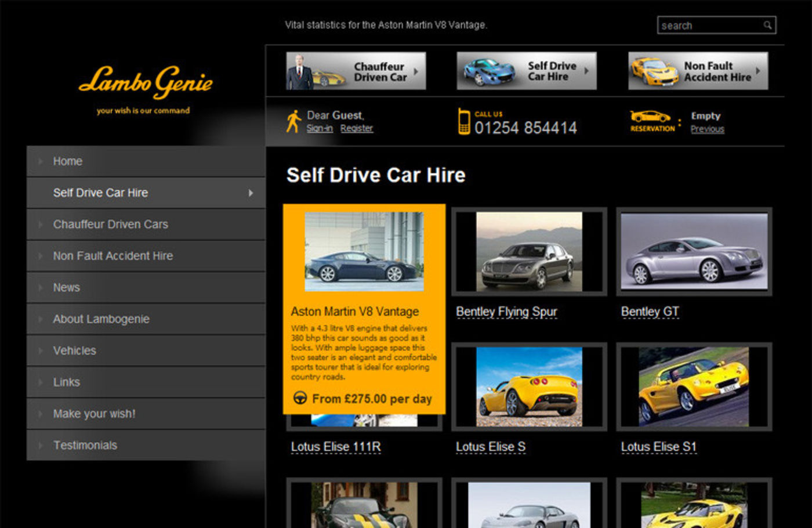Select the Bentley Flying Spur thumbnail
This screenshot has height=528, width=812.
(x=529, y=251)
